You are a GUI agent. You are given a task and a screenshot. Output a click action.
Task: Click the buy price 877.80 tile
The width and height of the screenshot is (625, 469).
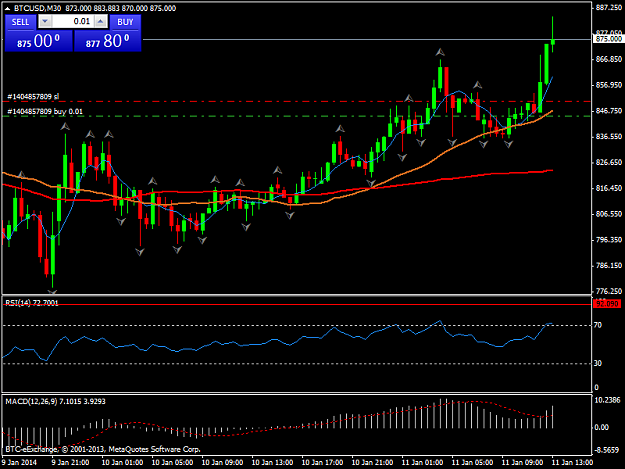pos(108,41)
